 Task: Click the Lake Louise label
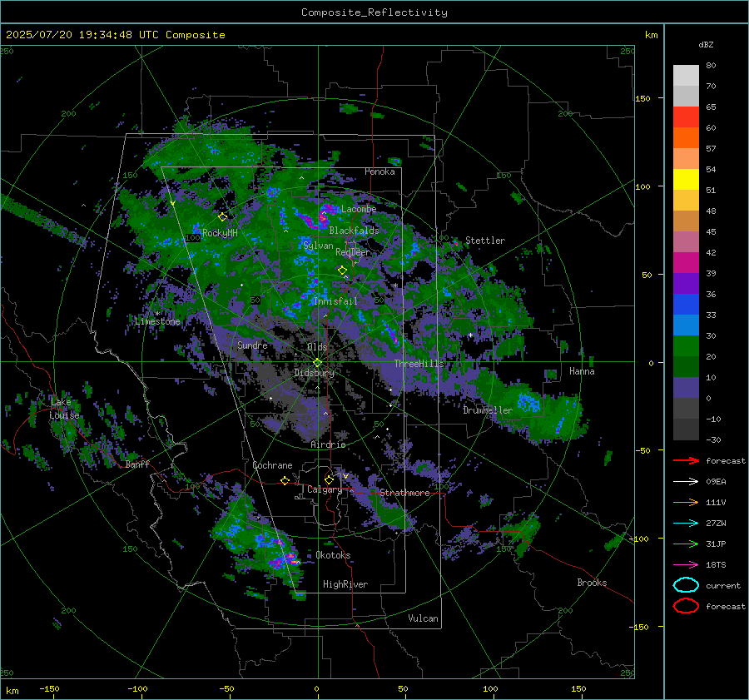pyautogui.click(x=64, y=409)
